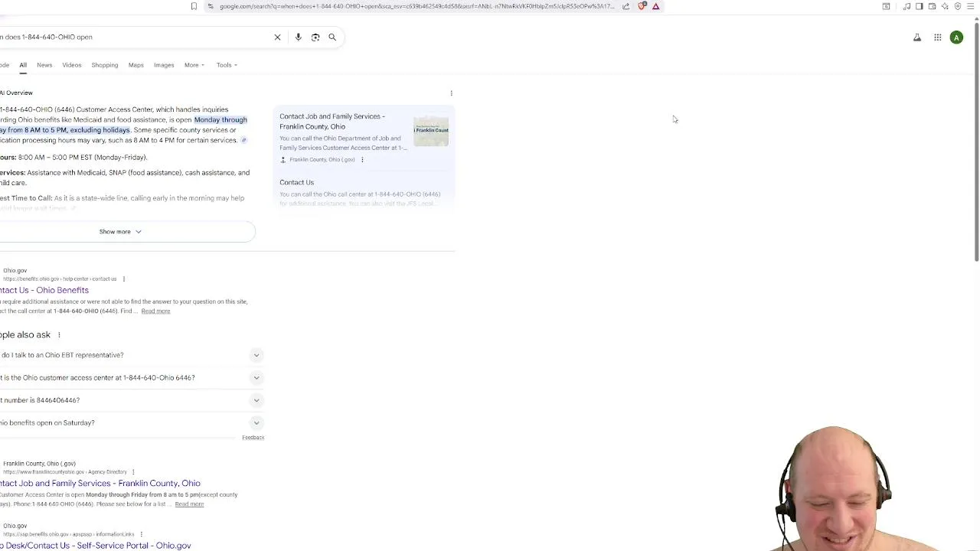Bookmark this page icon in address bar
980x551 pixels.
pyautogui.click(x=194, y=6)
